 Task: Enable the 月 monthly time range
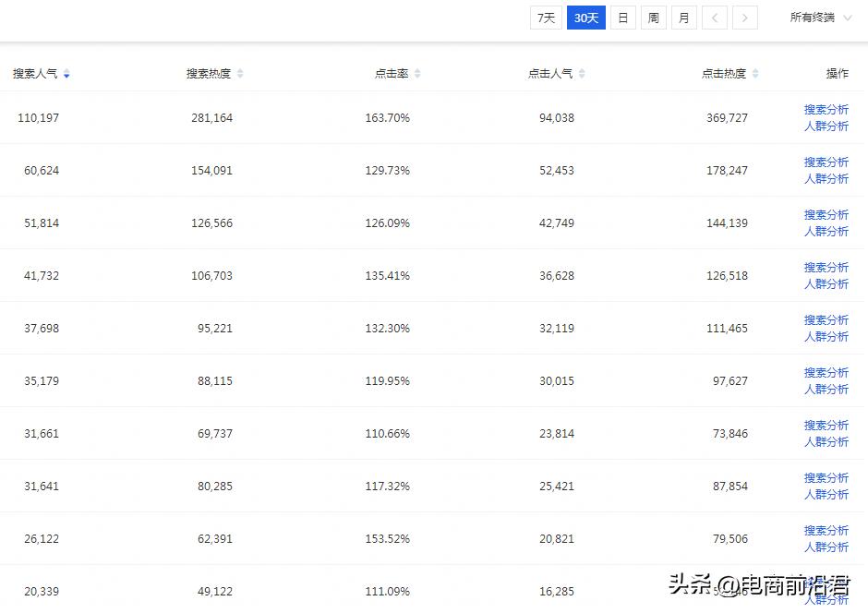pos(683,17)
